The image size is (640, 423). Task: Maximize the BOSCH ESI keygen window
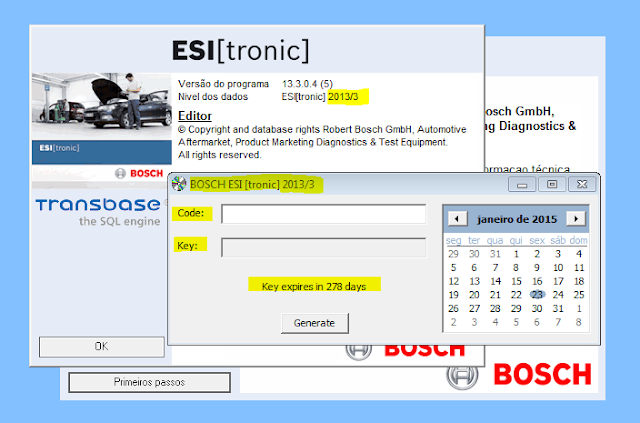[552, 185]
